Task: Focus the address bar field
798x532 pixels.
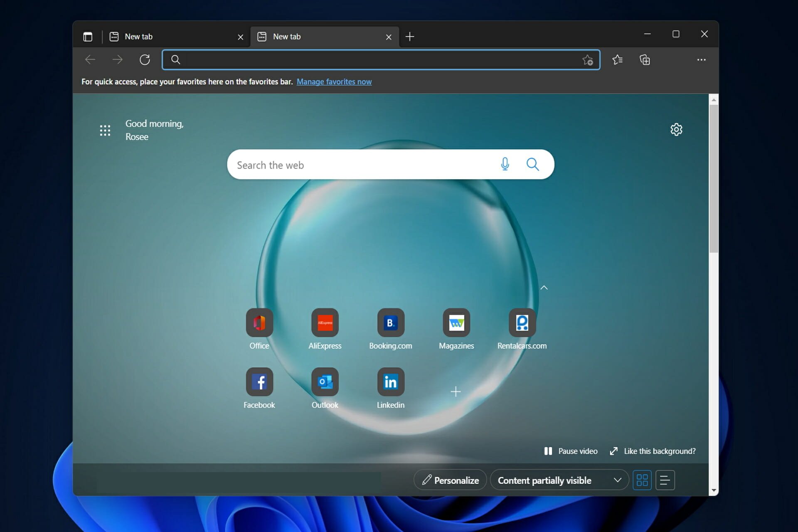Action: click(x=381, y=60)
